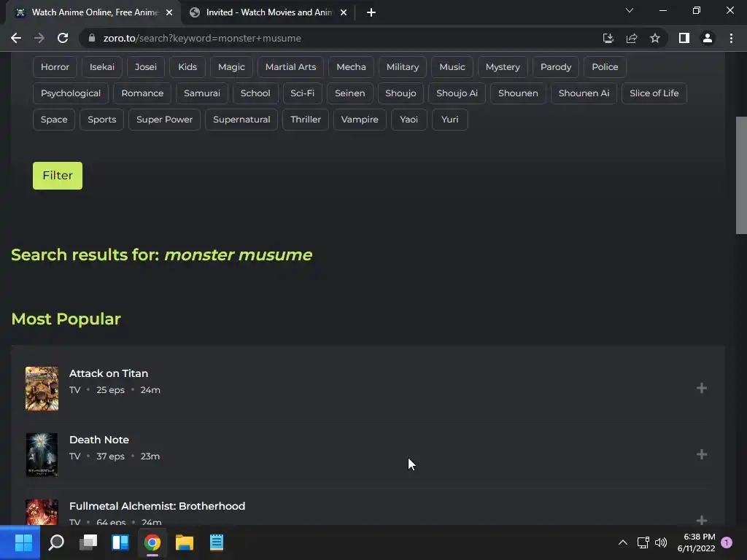Screen dimensions: 747x560
Task: Open the Death Note title link
Action: click(x=99, y=440)
